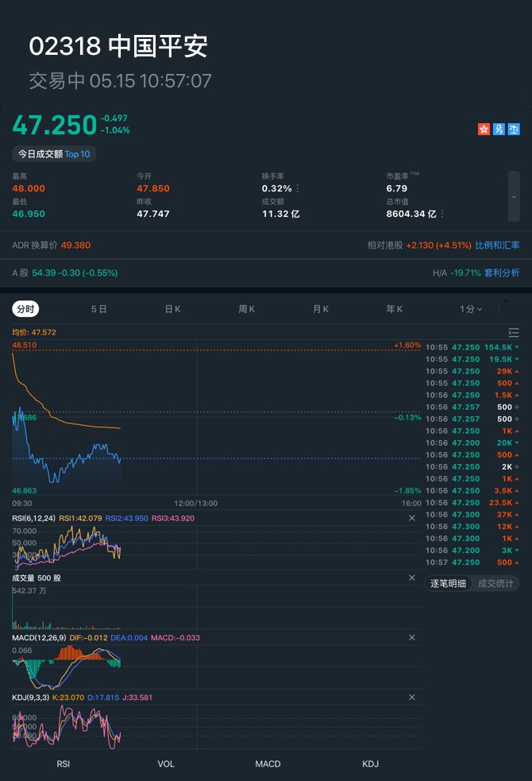Switch to the 日K chart tab
Screen dimensions: 532x781
(172, 309)
